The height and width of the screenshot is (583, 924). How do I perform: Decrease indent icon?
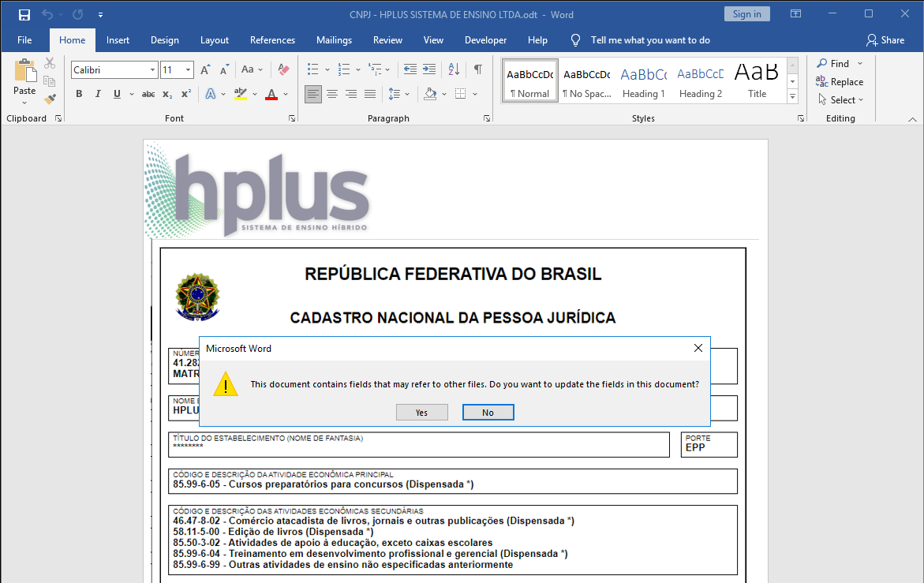click(x=410, y=69)
